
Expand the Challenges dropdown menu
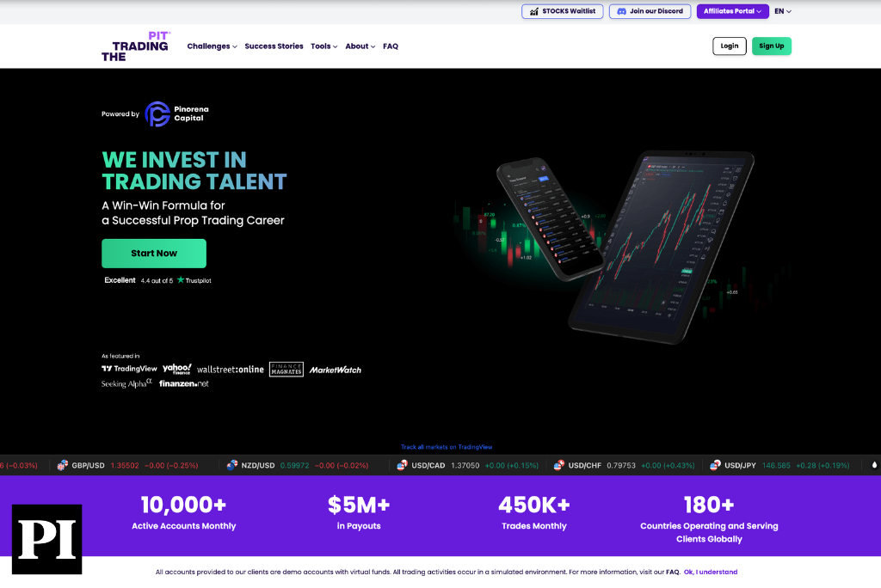pos(212,46)
